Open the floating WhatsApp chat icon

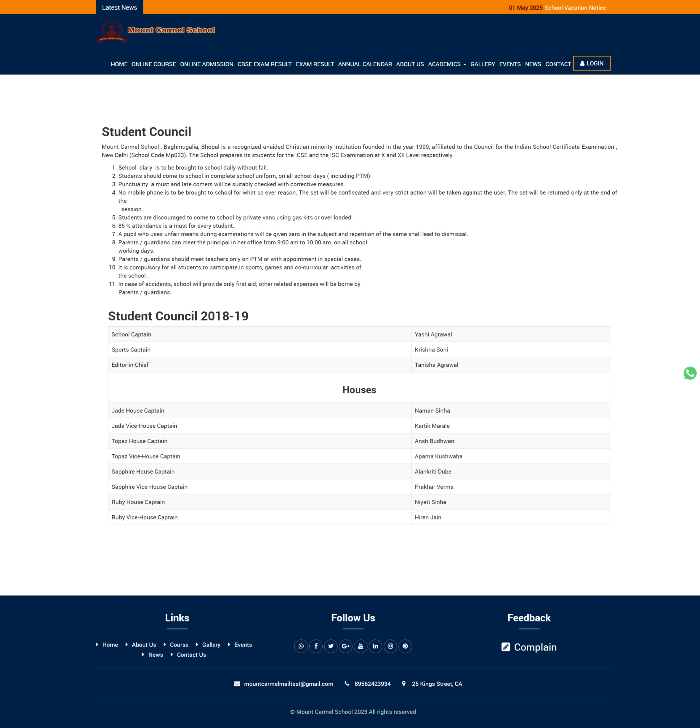(x=690, y=373)
